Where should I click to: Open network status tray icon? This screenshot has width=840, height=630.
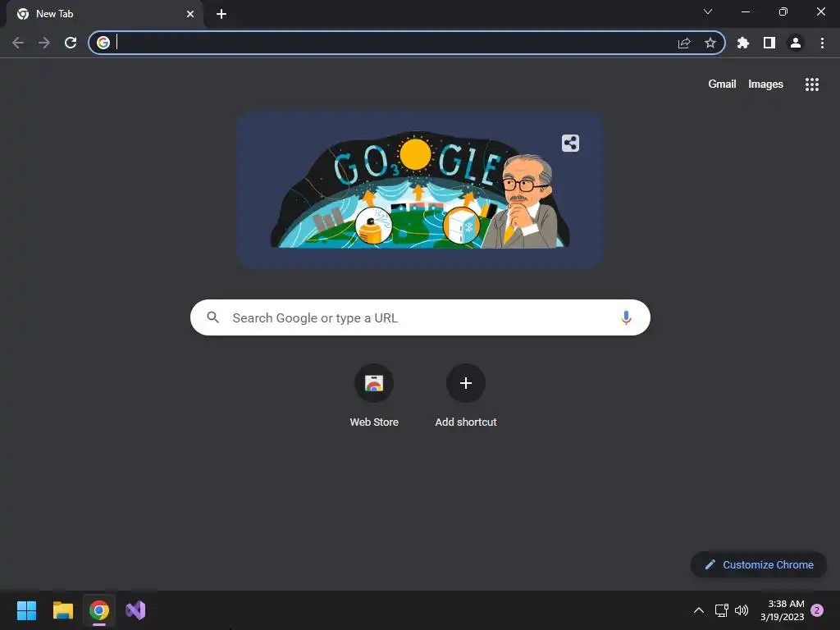722,610
